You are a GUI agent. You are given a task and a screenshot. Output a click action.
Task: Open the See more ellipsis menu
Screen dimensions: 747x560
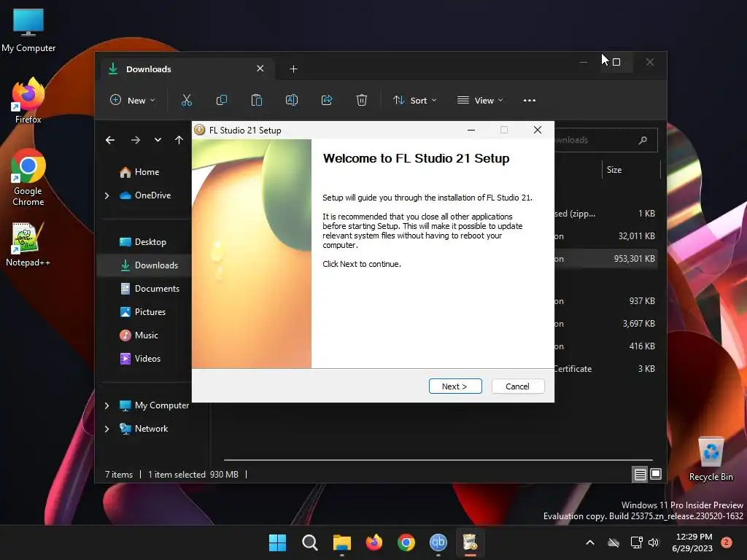[530, 100]
